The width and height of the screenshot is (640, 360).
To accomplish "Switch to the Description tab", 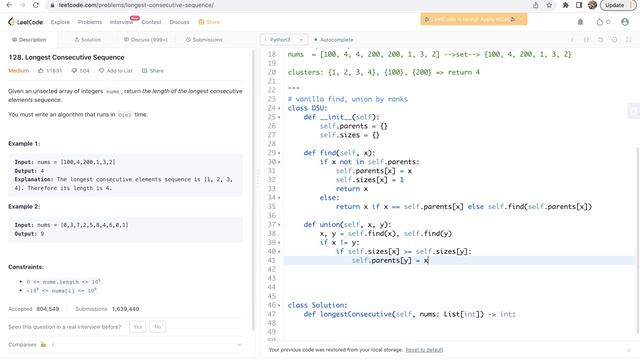I will pos(29,40).
